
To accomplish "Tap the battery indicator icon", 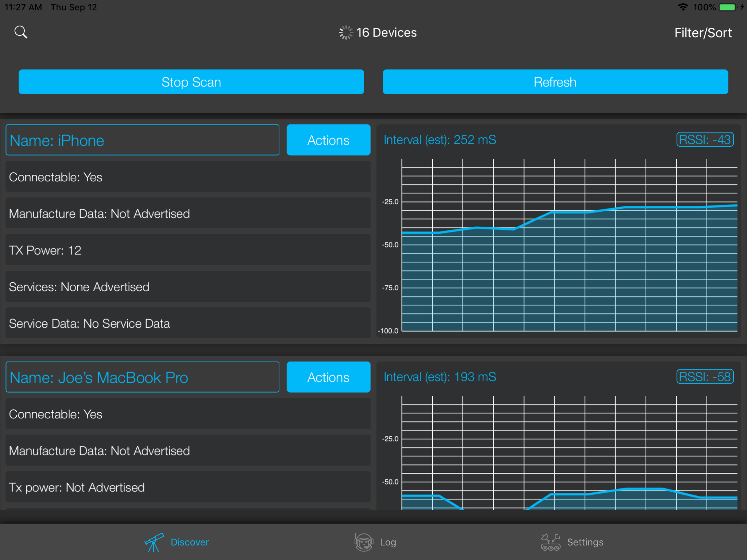I will tap(727, 7).
